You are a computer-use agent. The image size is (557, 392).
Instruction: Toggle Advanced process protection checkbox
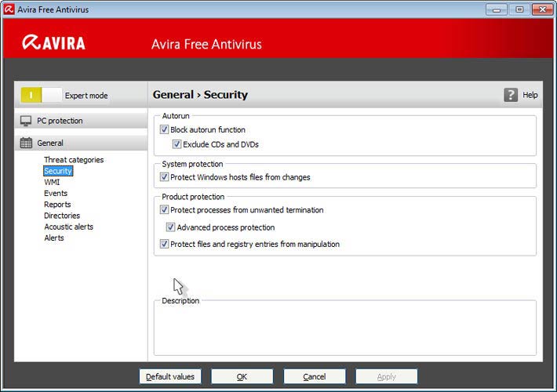pos(170,227)
